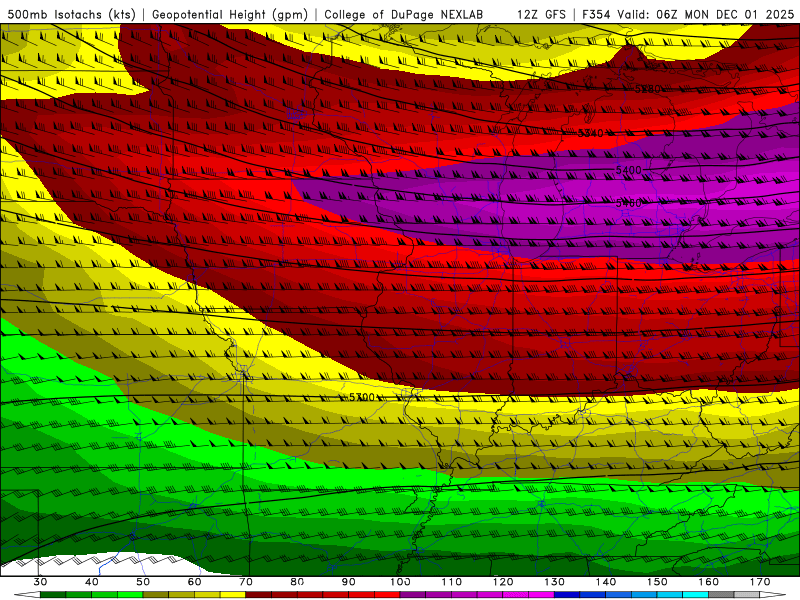Click the 70 value on the color scale
Viewport: 800px width, 600px height.
pyautogui.click(x=246, y=582)
